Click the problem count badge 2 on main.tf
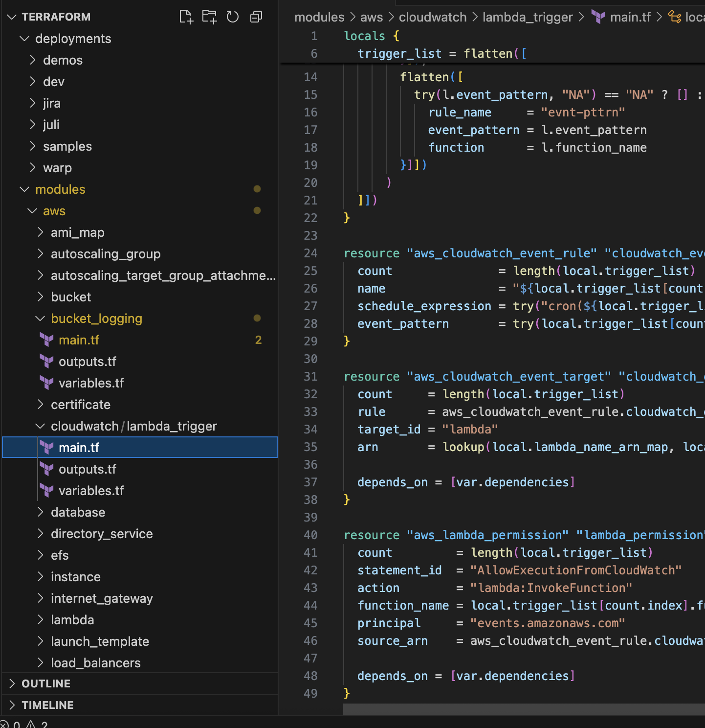 (x=258, y=340)
